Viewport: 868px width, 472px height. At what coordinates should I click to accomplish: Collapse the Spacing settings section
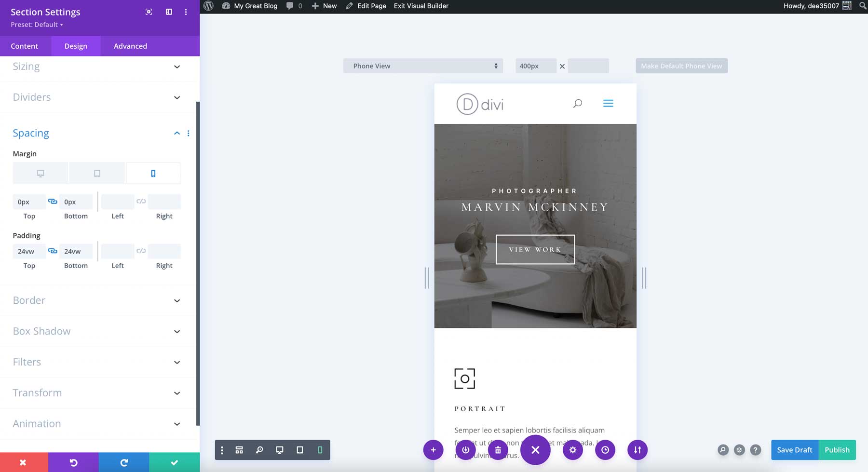click(x=176, y=133)
